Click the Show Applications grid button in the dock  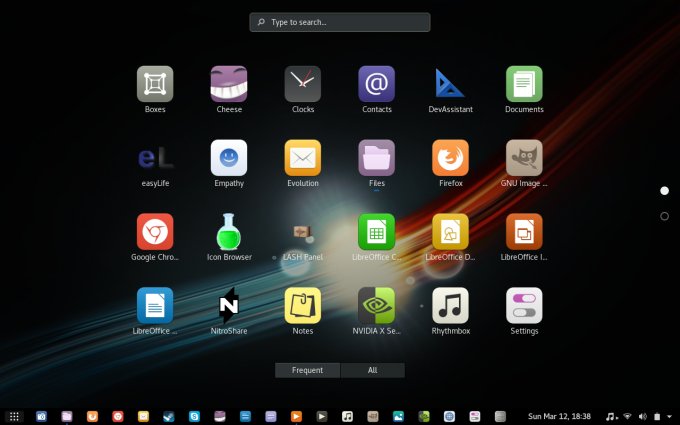coord(14,416)
